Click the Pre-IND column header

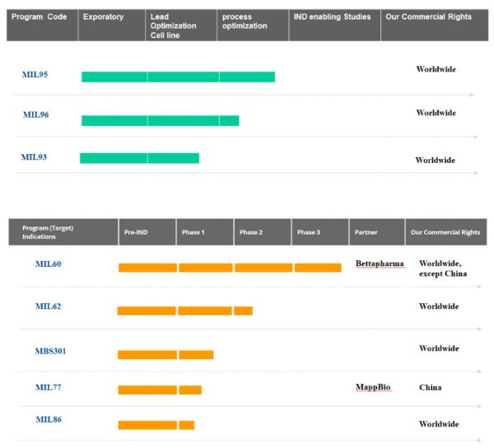[x=136, y=232]
